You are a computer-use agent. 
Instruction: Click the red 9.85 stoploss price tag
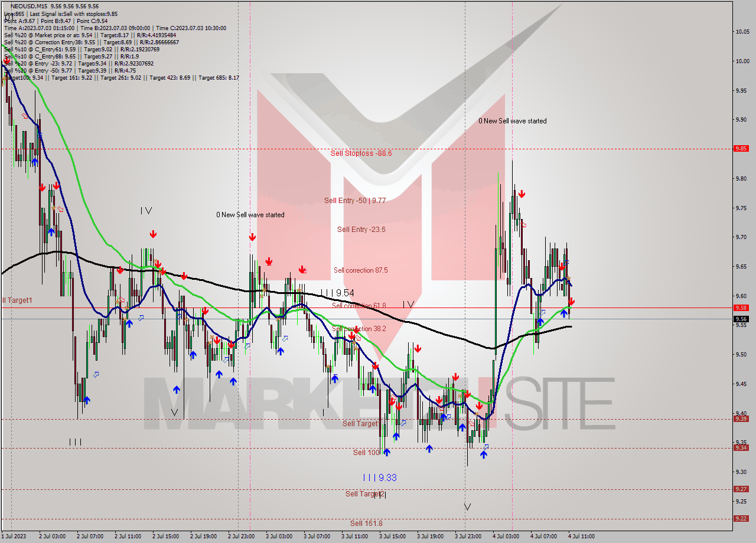pyautogui.click(x=741, y=149)
